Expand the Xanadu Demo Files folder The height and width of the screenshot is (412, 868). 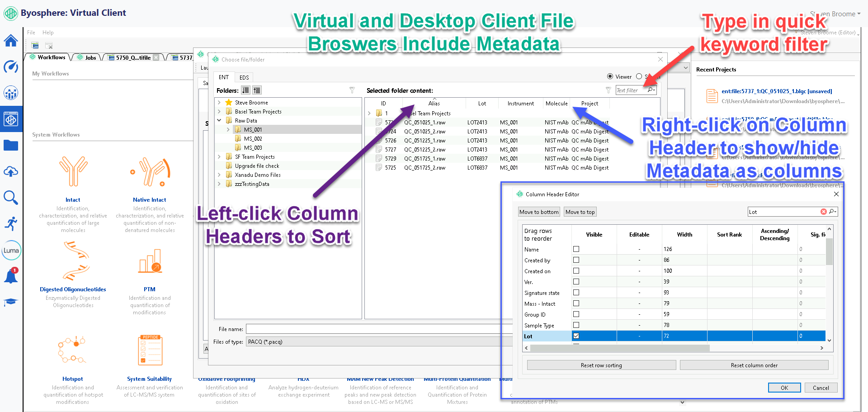coord(219,175)
